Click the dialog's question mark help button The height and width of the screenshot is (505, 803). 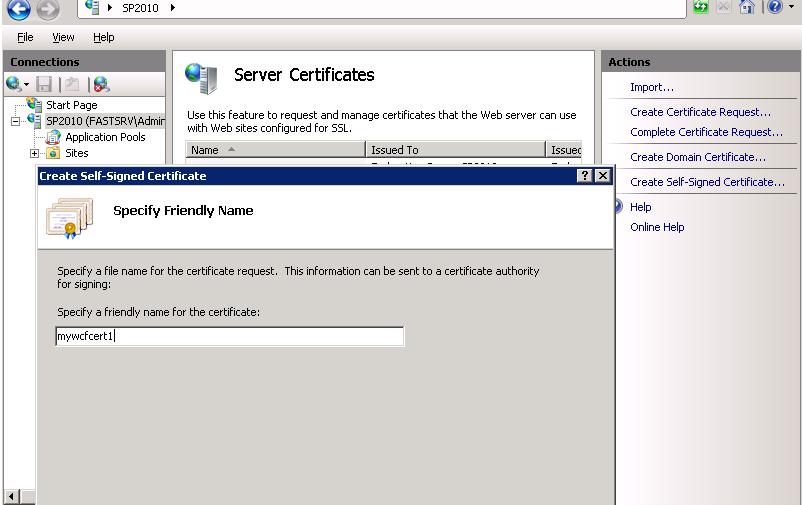click(584, 175)
